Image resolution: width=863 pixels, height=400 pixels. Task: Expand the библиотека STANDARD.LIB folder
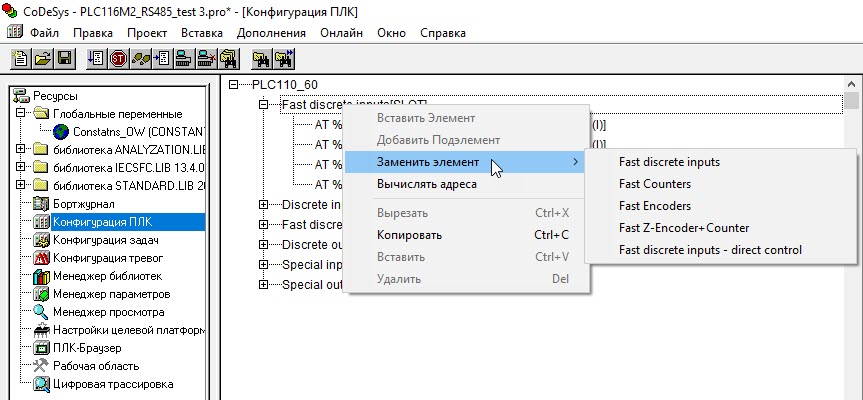pos(22,186)
